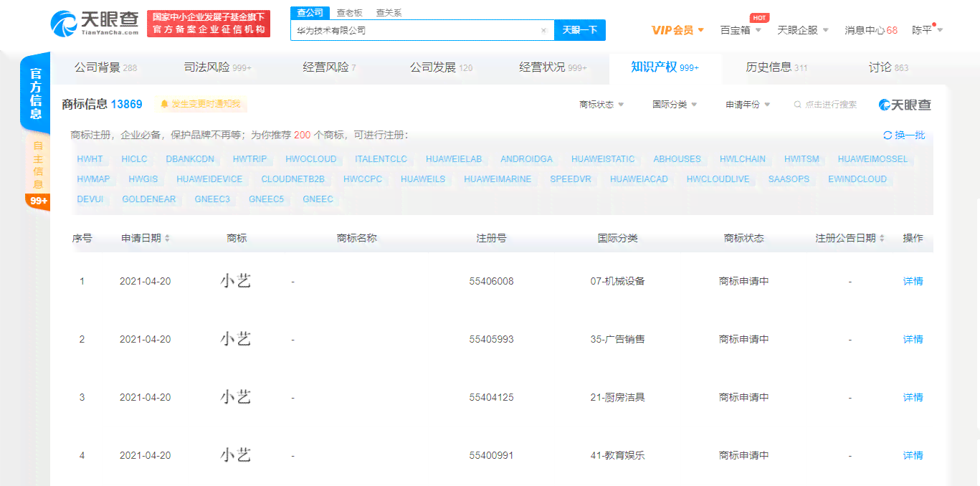980x486 pixels.
Task: Expand the VIP会员 menu
Action: click(677, 30)
